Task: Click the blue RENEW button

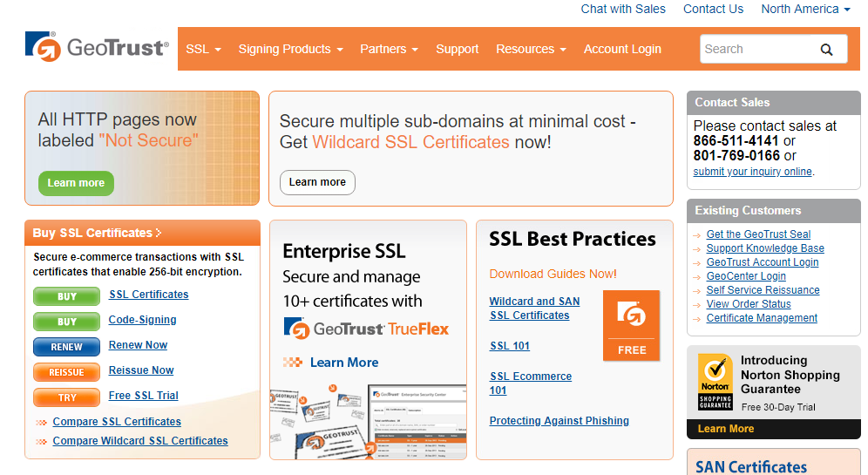Action: [66, 347]
